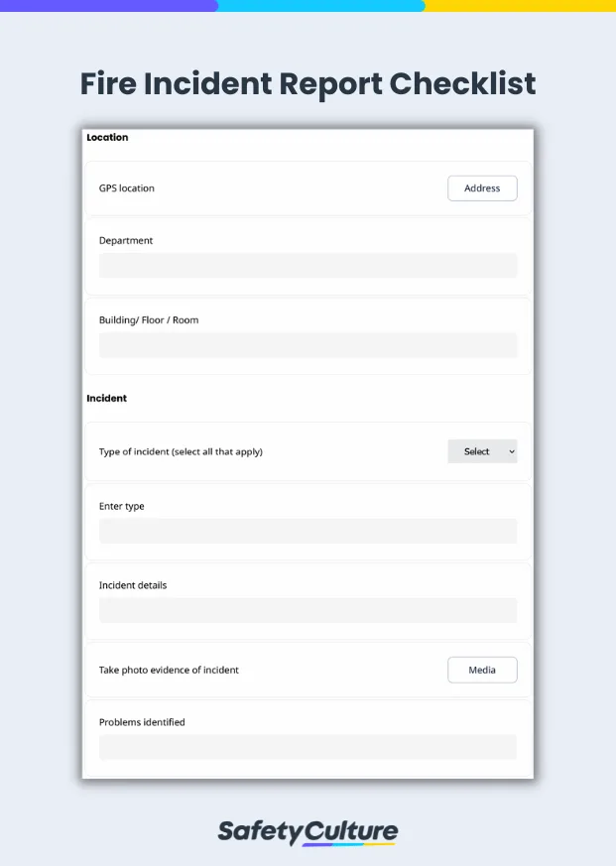The height and width of the screenshot is (866, 616).
Task: Click the Location section header
Action: point(106,137)
